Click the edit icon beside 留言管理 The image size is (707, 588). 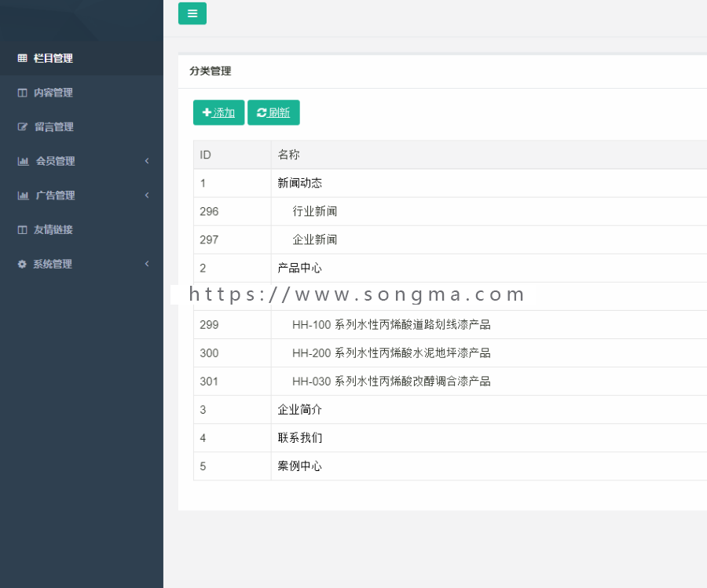click(x=22, y=126)
